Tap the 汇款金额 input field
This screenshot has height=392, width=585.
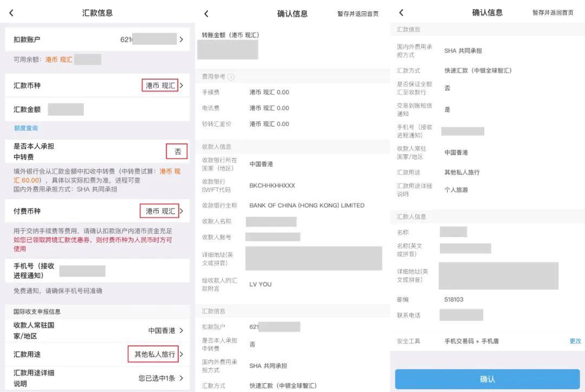66,109
